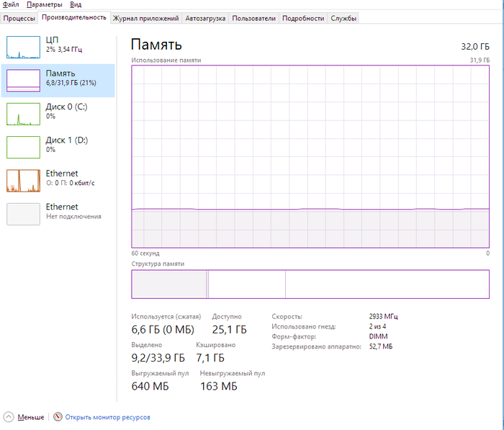Open the Открыть монитор ресурсов link
This screenshot has width=504, height=430.
point(107,417)
